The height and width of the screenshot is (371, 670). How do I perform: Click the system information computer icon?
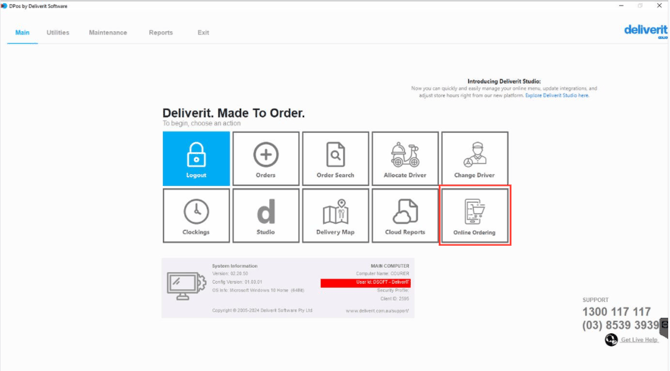click(x=186, y=286)
